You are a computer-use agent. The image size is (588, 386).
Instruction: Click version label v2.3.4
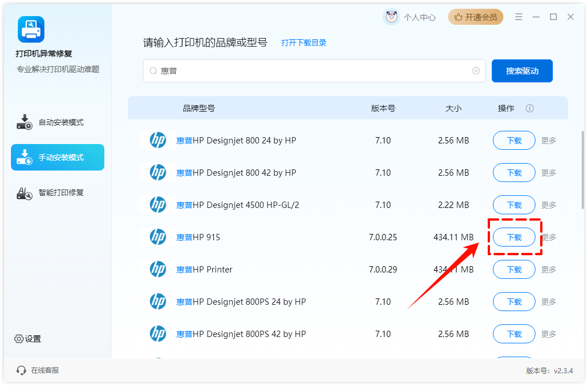549,370
